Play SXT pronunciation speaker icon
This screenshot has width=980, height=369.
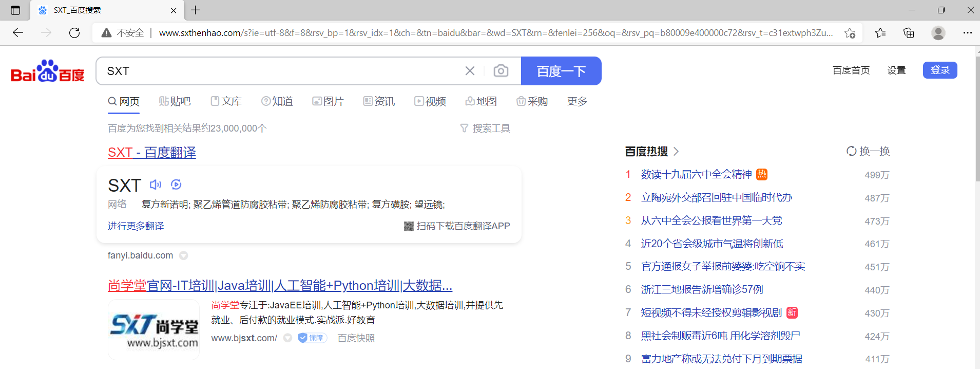pyautogui.click(x=156, y=184)
